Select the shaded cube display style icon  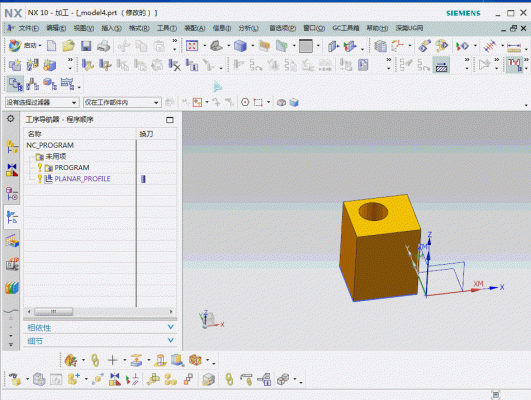click(x=240, y=46)
